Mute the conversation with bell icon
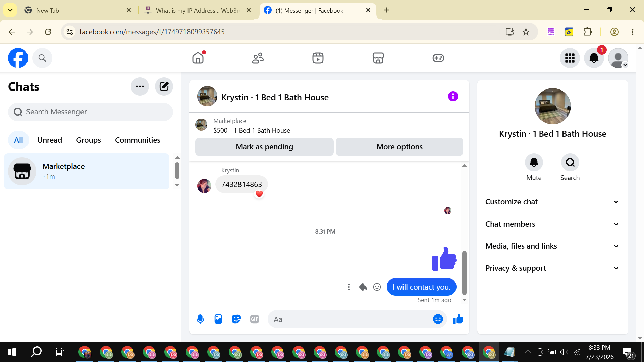The width and height of the screenshot is (644, 362). click(x=534, y=163)
